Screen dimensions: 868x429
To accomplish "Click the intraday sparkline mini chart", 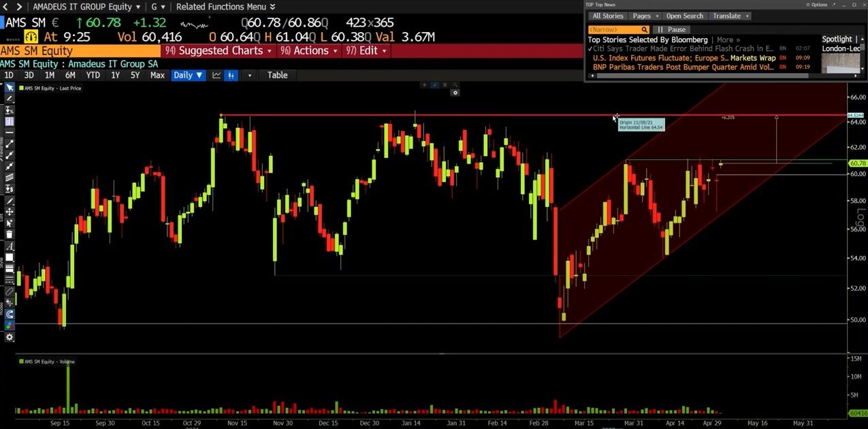I will (194, 24).
